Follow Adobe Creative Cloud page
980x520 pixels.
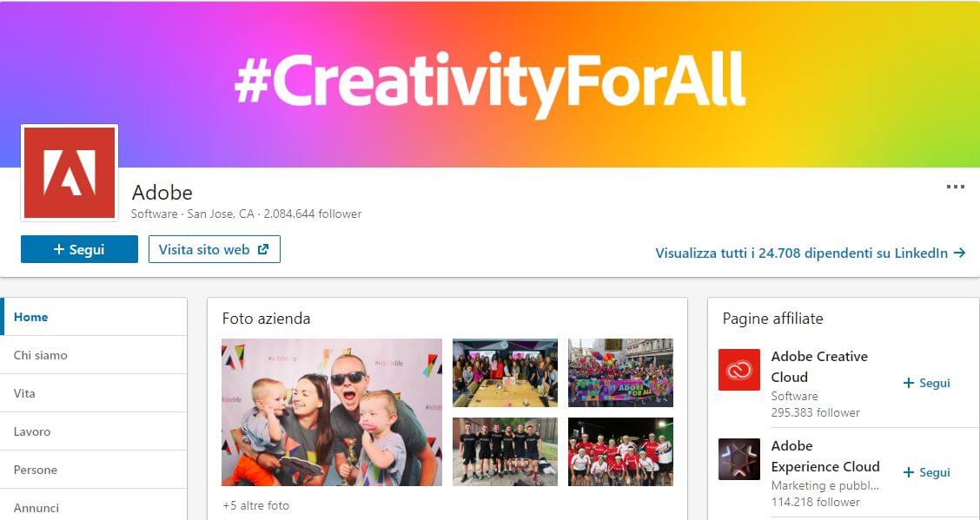point(926,383)
